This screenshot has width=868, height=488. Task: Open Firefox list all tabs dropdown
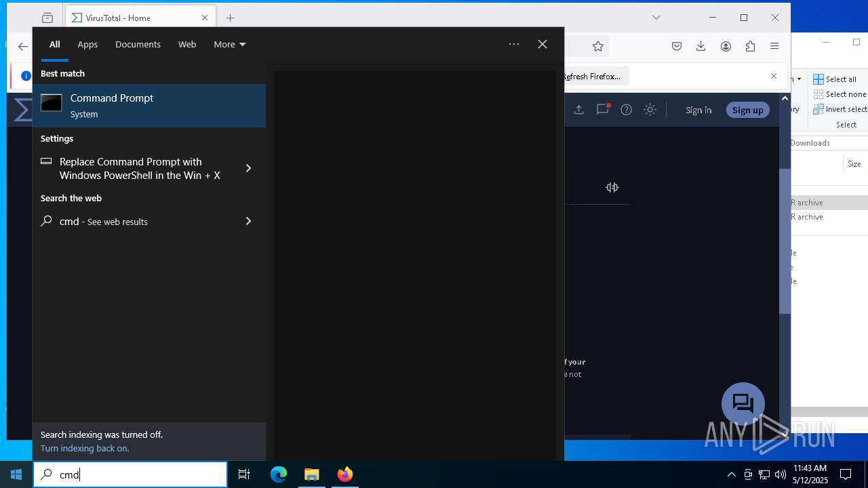[x=656, y=18]
